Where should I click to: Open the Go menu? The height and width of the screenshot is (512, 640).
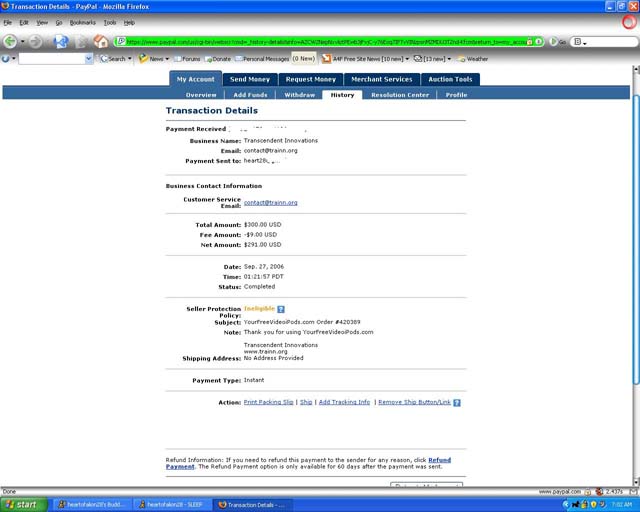click(x=59, y=22)
